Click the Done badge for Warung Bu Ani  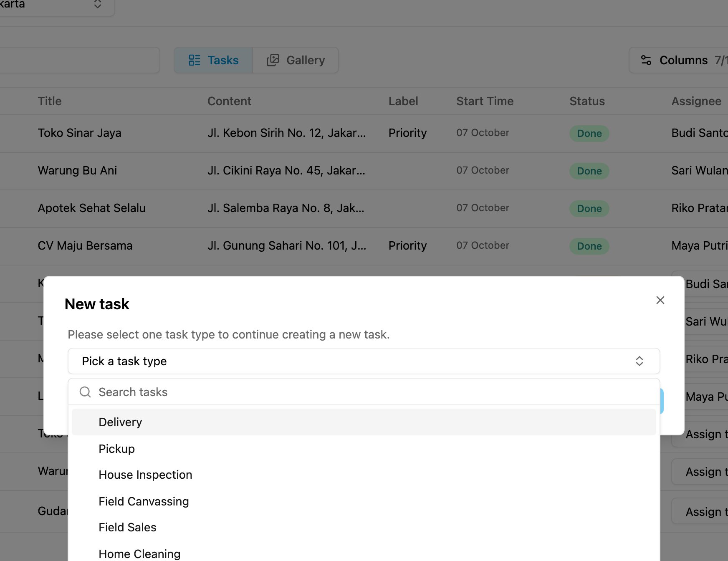(589, 171)
